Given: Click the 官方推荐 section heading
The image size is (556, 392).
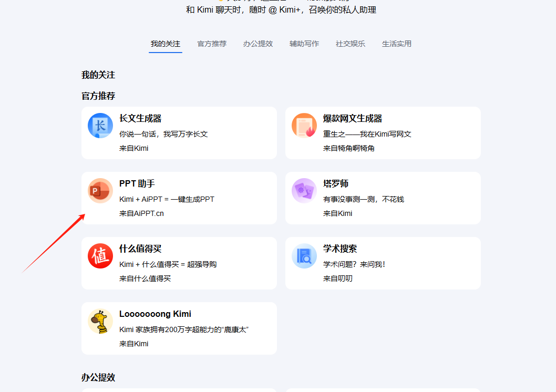Looking at the screenshot, I should (x=98, y=96).
